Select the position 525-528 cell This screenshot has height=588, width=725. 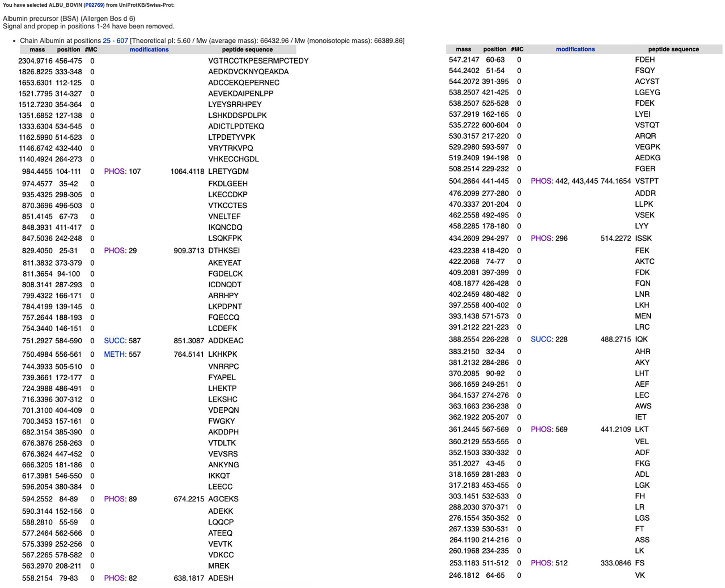point(495,103)
